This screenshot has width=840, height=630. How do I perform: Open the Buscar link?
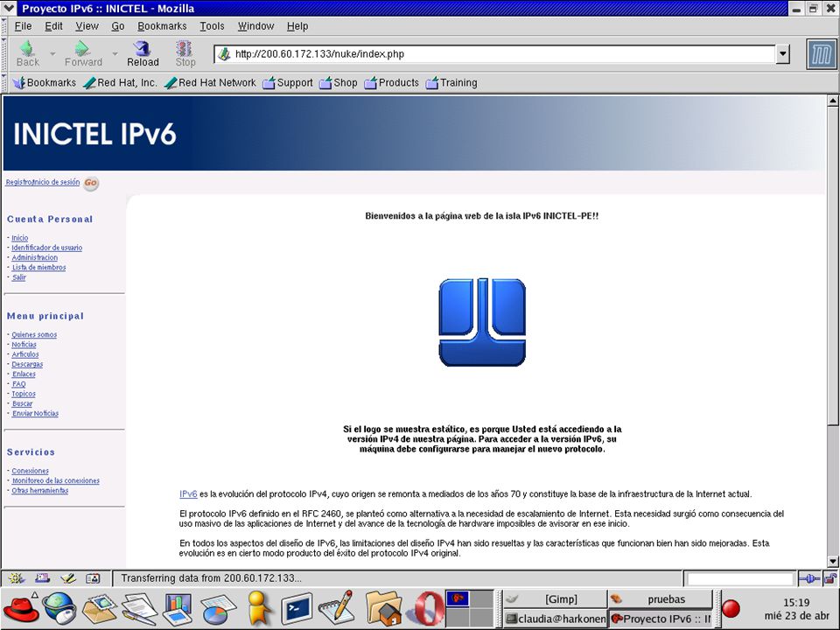22,404
